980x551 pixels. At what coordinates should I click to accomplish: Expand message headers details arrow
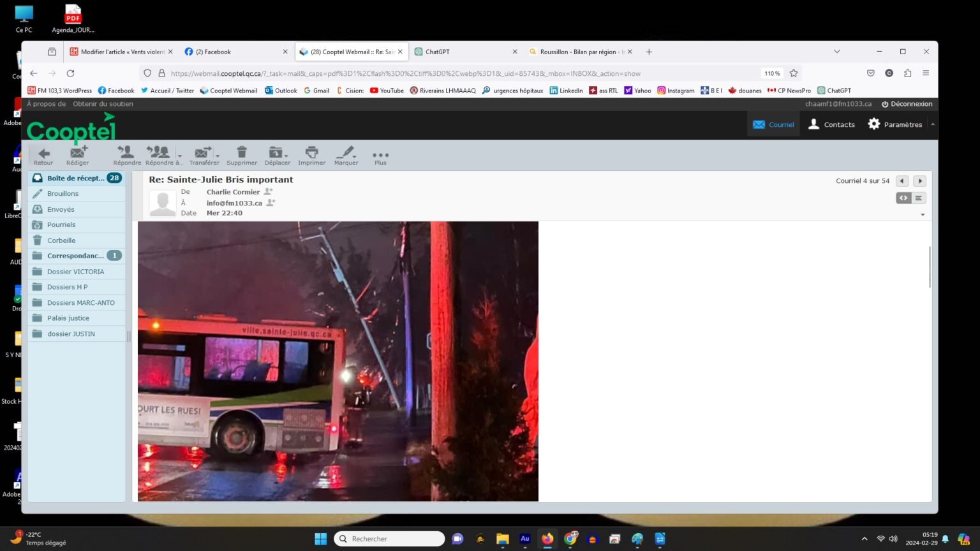[923, 215]
